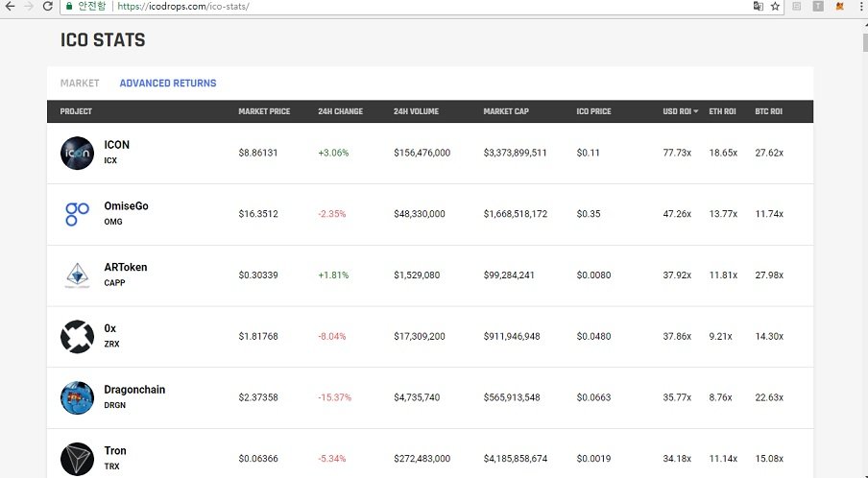The width and height of the screenshot is (868, 478).
Task: Open the Chrome three-dot menu
Action: [x=861, y=6]
